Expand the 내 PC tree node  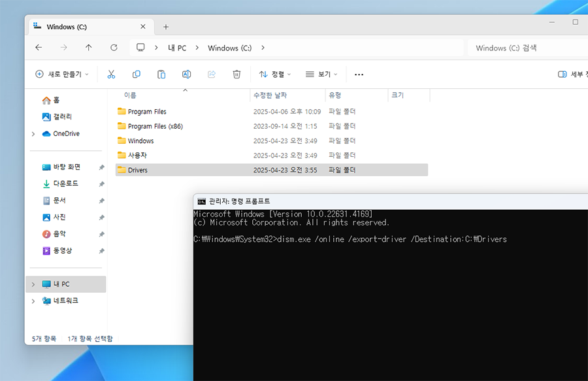[33, 284]
